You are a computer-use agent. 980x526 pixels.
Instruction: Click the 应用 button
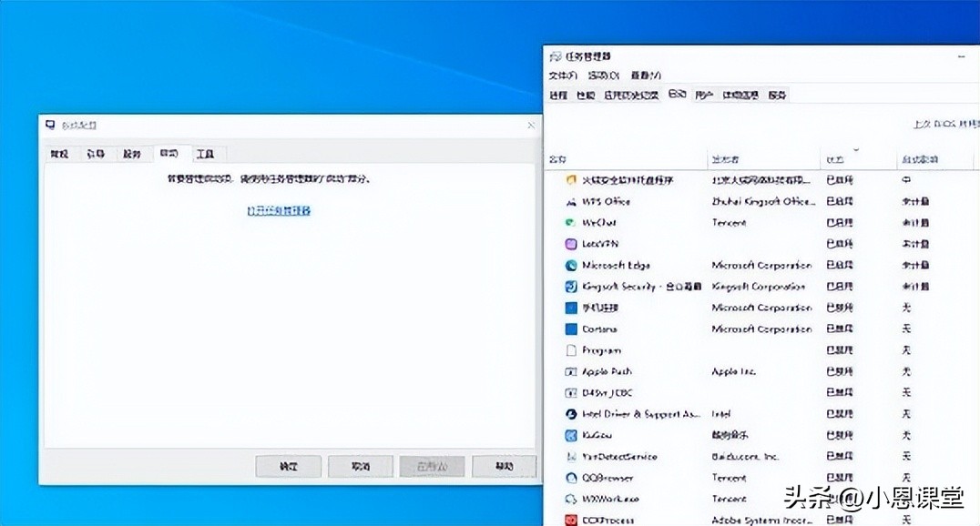pos(433,466)
